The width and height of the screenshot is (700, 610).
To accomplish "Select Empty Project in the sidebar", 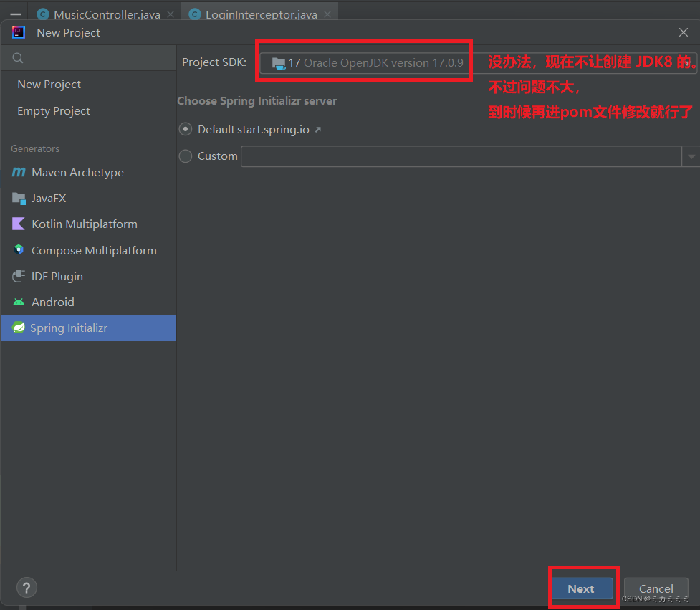I will (x=88, y=111).
